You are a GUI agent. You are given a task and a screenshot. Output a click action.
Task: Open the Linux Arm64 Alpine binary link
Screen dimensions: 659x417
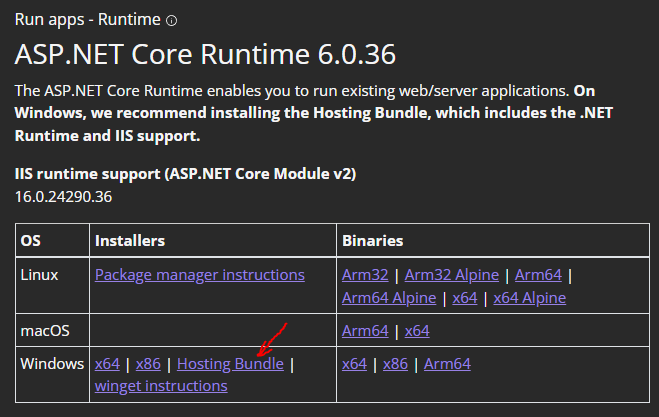click(389, 298)
